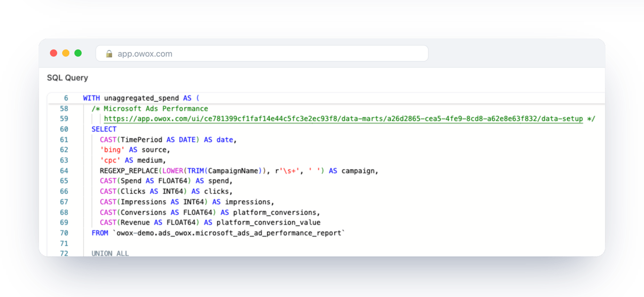The width and height of the screenshot is (644, 297).
Task: Open the data-marts URL in the comment
Action: click(343, 119)
